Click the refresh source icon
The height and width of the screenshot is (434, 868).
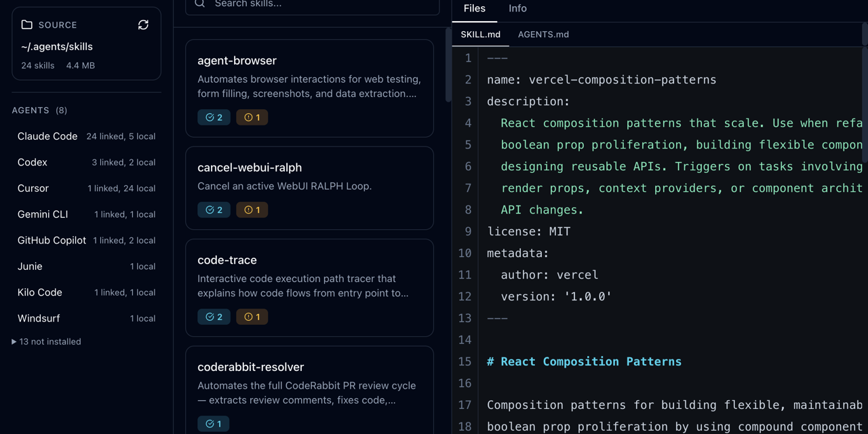pyautogui.click(x=143, y=24)
